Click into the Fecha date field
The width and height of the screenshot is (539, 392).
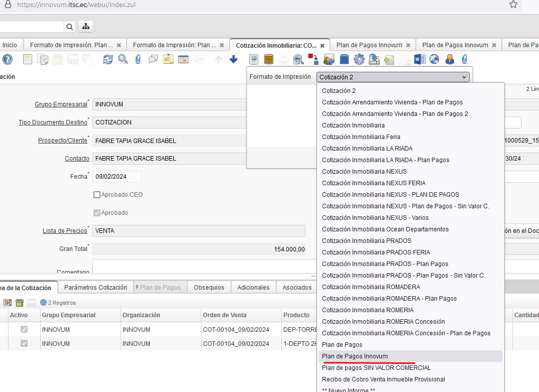pos(117,177)
